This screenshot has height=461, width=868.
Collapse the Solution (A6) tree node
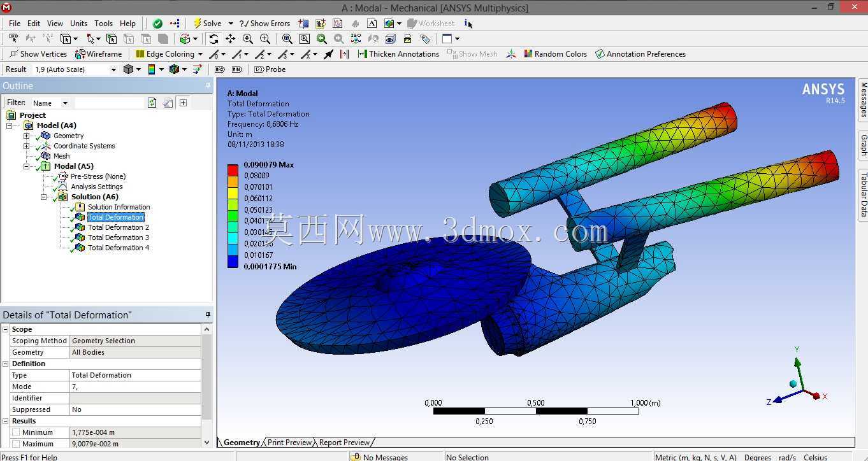pyautogui.click(x=43, y=197)
